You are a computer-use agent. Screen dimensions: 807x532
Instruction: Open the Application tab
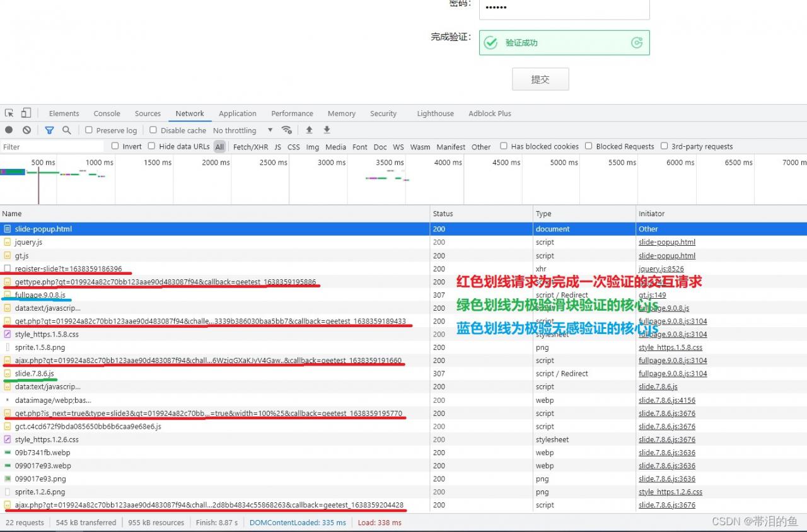click(x=238, y=113)
